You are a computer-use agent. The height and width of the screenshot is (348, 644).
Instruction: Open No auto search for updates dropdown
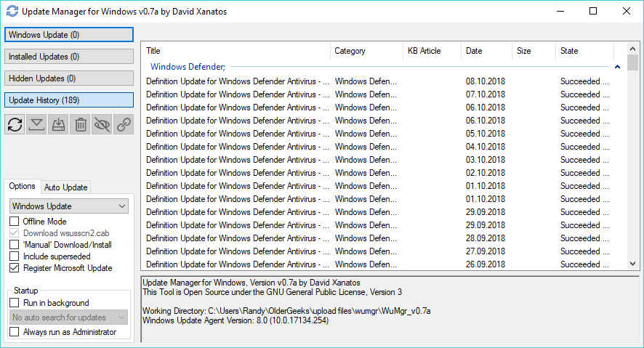coord(68,317)
